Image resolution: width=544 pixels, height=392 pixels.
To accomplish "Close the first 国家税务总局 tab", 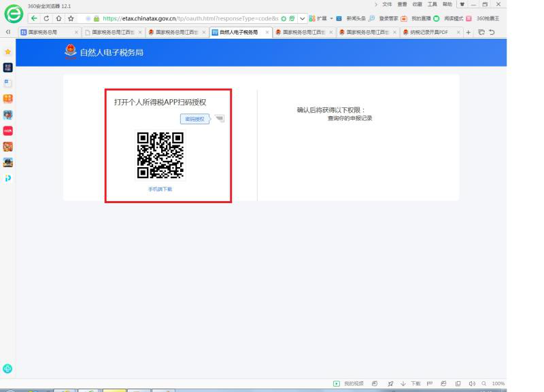I will point(76,32).
